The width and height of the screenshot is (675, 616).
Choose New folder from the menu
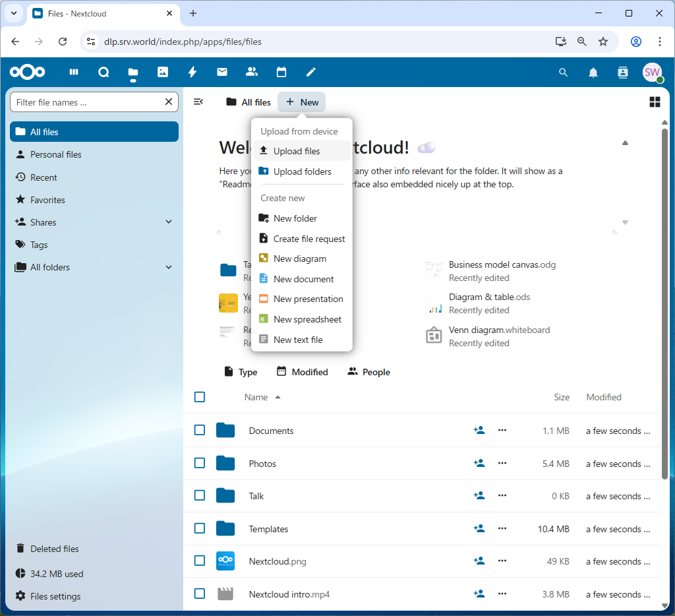[302, 218]
